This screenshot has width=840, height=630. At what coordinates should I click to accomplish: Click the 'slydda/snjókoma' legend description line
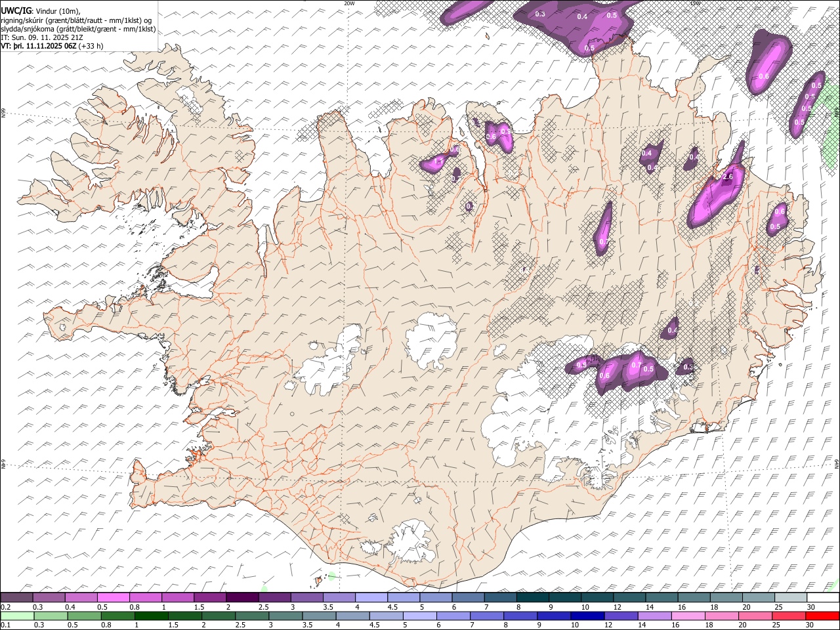78,29
